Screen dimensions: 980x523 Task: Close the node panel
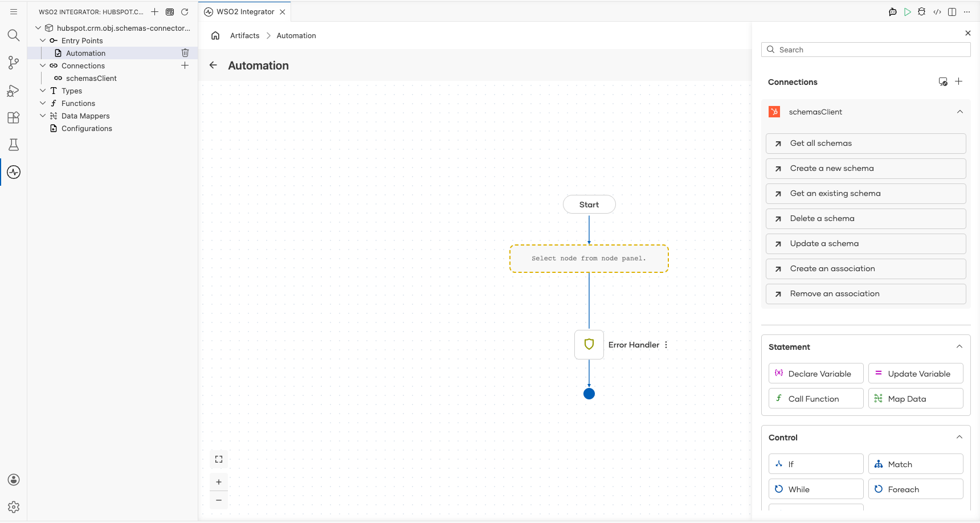tap(968, 33)
